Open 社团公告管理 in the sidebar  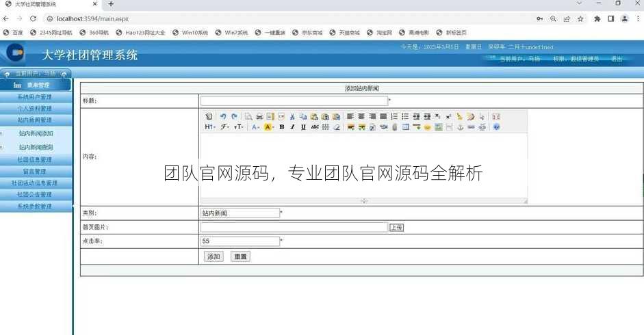coord(36,194)
